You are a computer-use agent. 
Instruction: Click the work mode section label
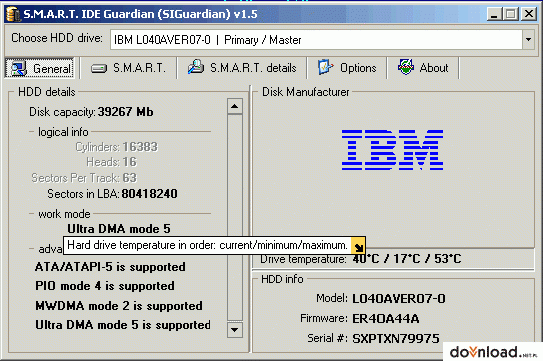click(x=64, y=214)
